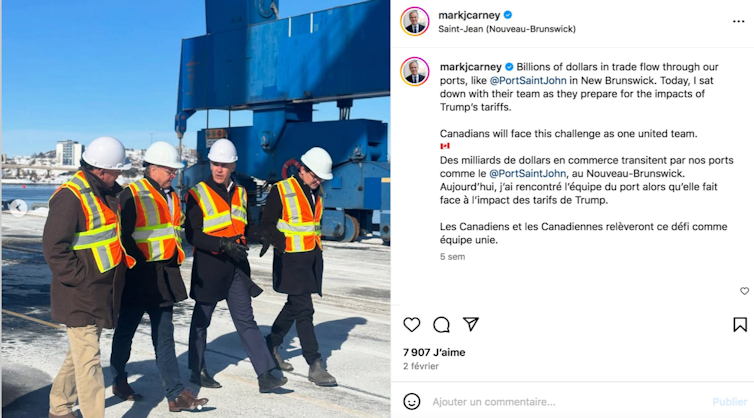Open French @PortSaintJohn mention
This screenshot has width=754, height=418.
(x=528, y=173)
